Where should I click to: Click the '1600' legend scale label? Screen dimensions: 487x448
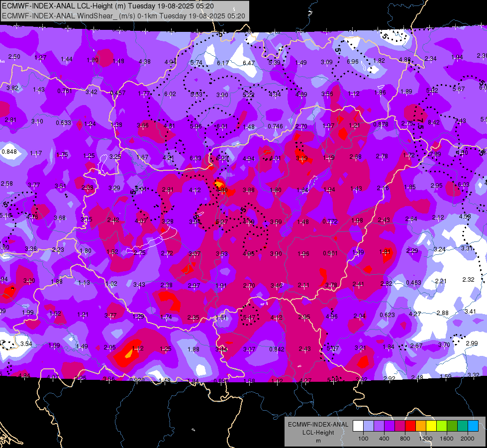pos(447,439)
